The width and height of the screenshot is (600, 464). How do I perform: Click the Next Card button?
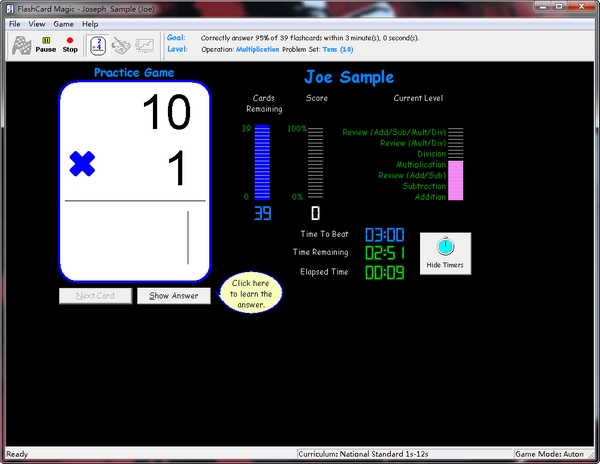pos(95,296)
